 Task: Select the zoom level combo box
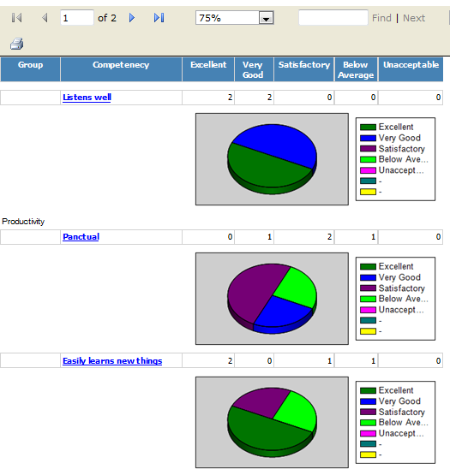(234, 18)
